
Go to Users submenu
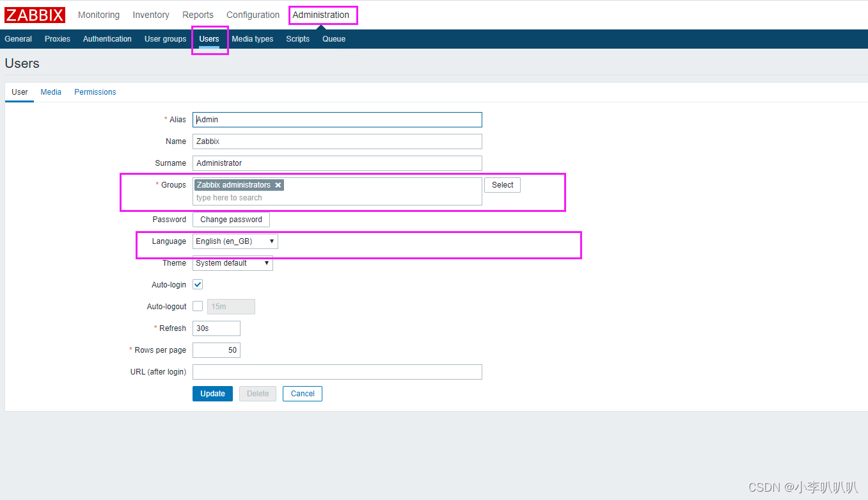click(x=209, y=39)
